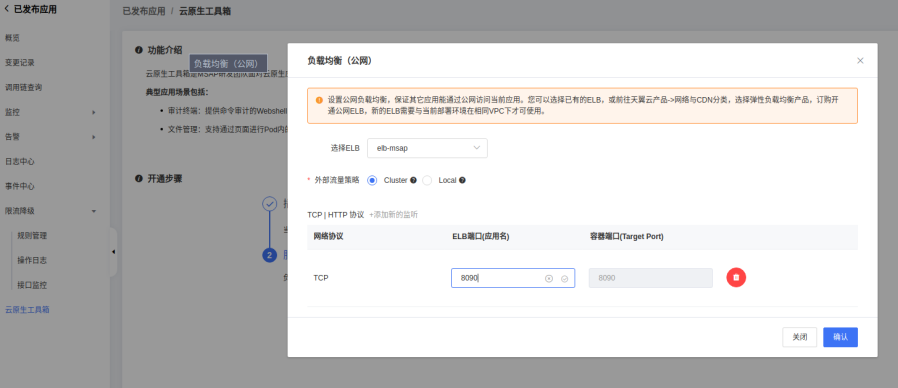Open 变更记录 in the sidebar
The height and width of the screenshot is (388, 898).
20,62
